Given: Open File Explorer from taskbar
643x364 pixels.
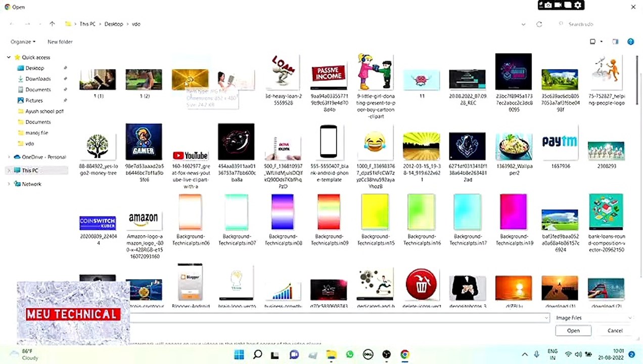Looking at the screenshot, I should [331, 354].
